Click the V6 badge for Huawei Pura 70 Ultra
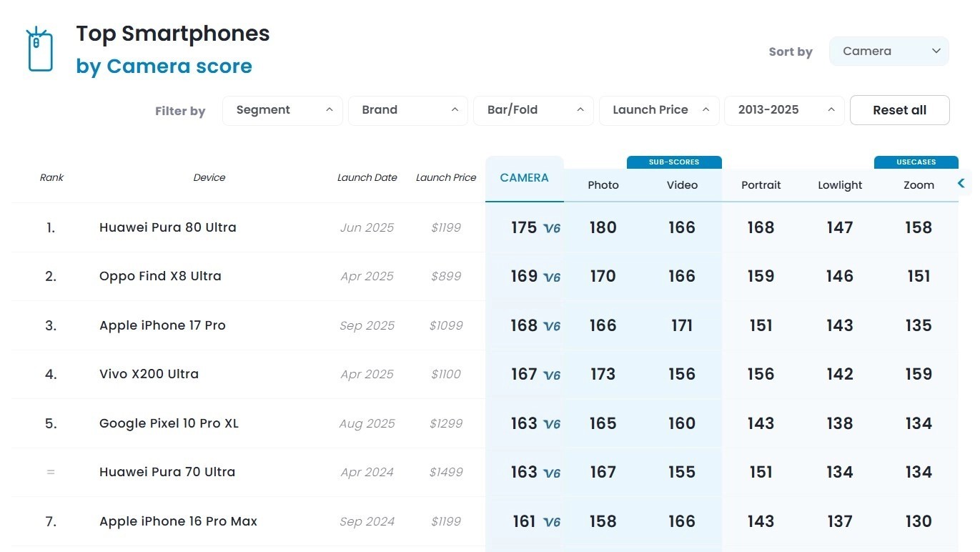This screenshot has height=552, width=980. pos(552,473)
